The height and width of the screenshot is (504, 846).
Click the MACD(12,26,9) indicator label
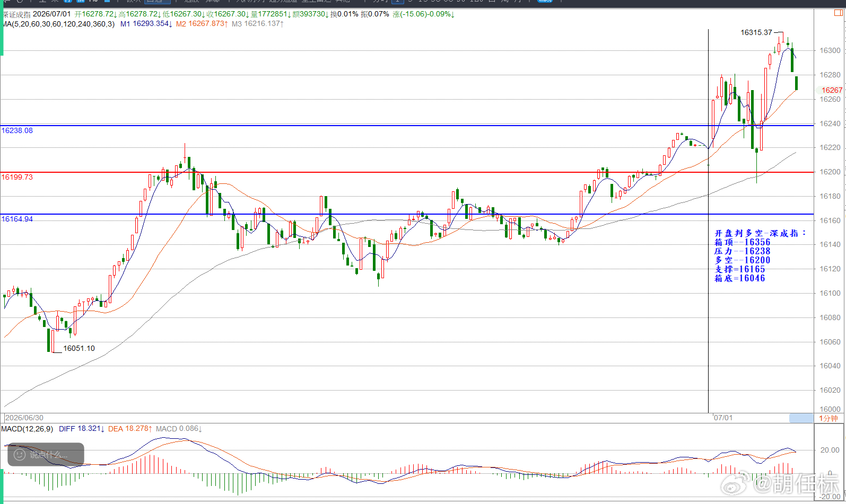coord(27,429)
